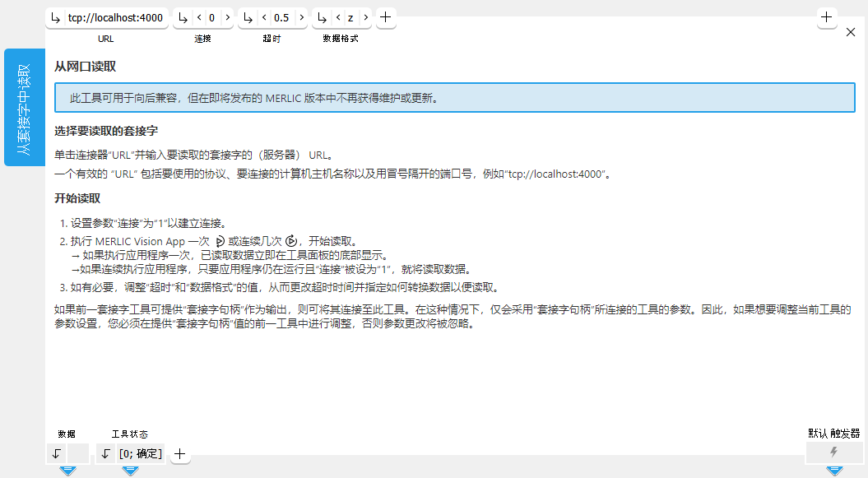Select the 从套接字中读取 side tab
The width and height of the screenshot is (868, 478).
[25, 108]
